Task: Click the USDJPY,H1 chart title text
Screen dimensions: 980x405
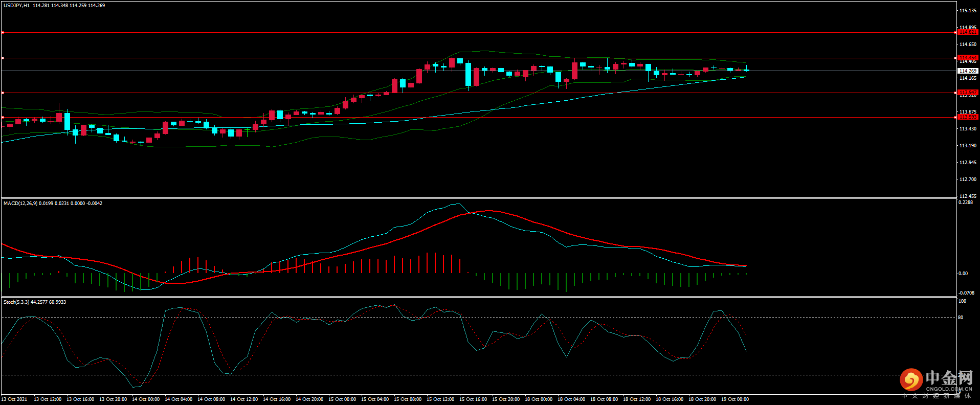Action: [16, 6]
